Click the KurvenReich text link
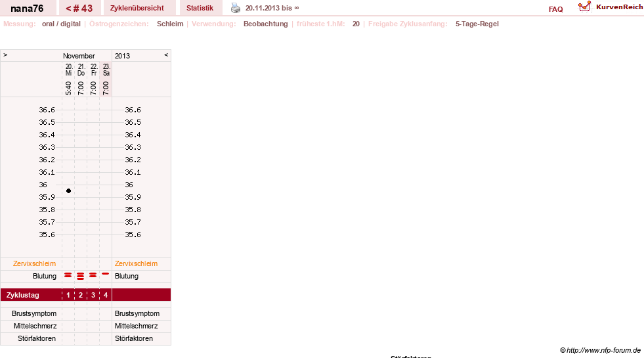The image size is (644, 358). [x=619, y=7]
